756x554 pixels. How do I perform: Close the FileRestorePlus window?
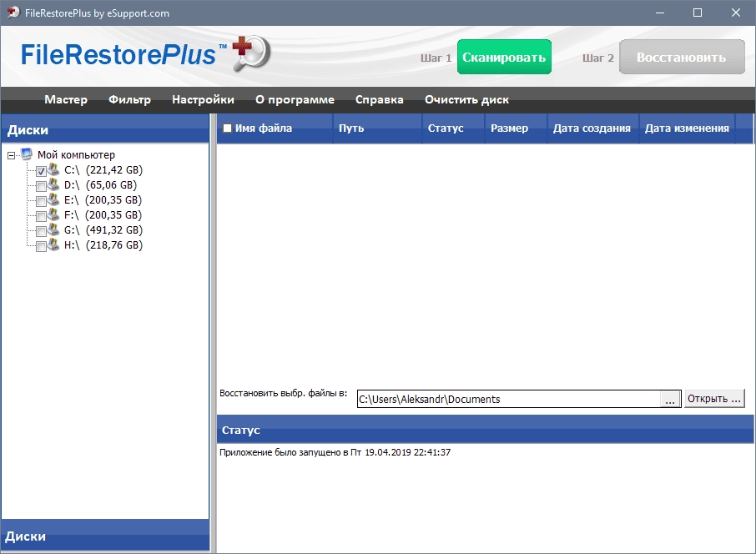[735, 13]
